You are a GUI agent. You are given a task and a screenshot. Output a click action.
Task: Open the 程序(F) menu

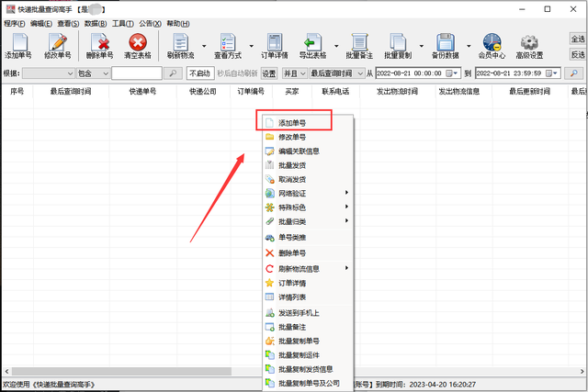(x=15, y=24)
